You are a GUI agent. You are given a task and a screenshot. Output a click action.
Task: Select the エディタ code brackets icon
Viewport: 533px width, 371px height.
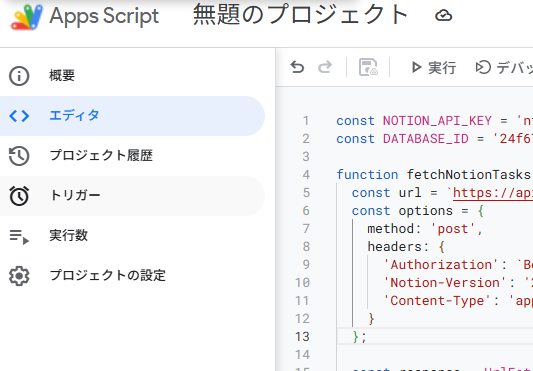(x=19, y=116)
